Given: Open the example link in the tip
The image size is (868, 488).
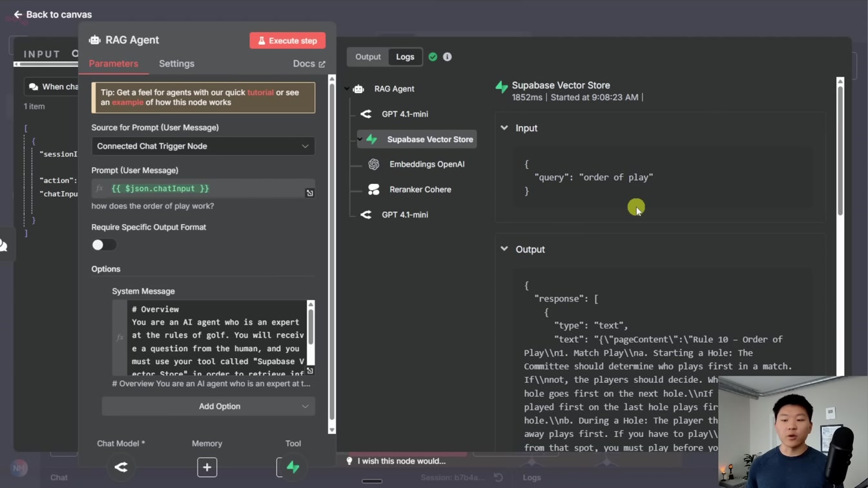Looking at the screenshot, I should coord(127,103).
